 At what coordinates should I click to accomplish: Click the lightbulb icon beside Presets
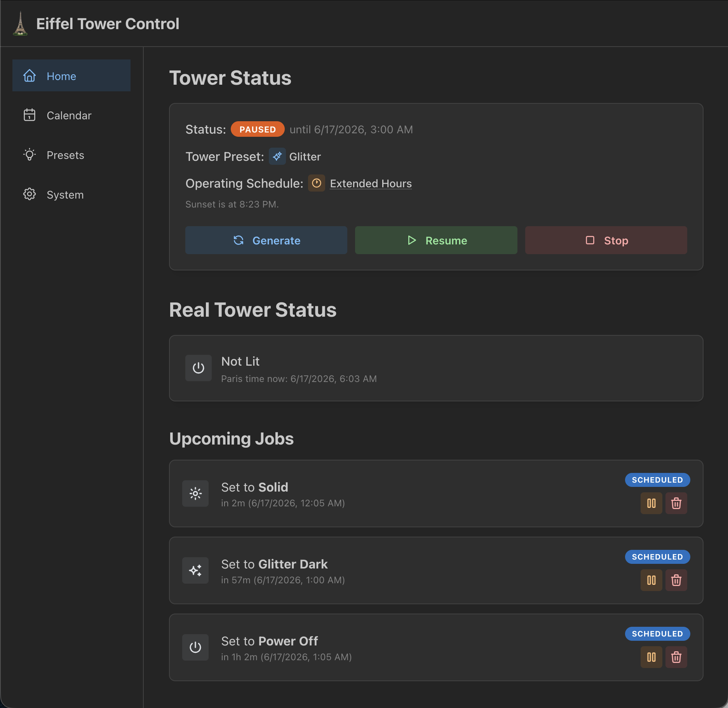click(30, 155)
